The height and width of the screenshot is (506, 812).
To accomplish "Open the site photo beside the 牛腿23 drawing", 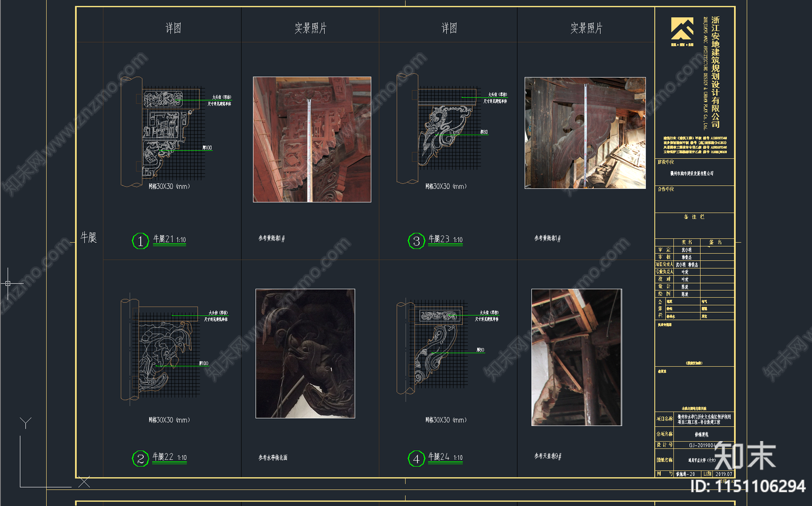I will tap(585, 133).
